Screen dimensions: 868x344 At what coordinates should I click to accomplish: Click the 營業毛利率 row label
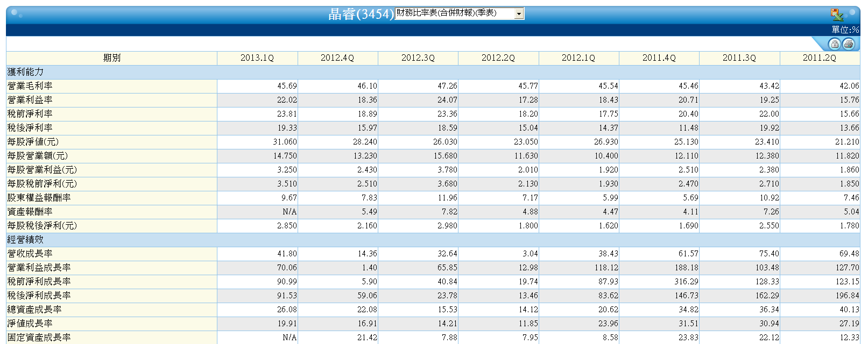click(x=30, y=86)
